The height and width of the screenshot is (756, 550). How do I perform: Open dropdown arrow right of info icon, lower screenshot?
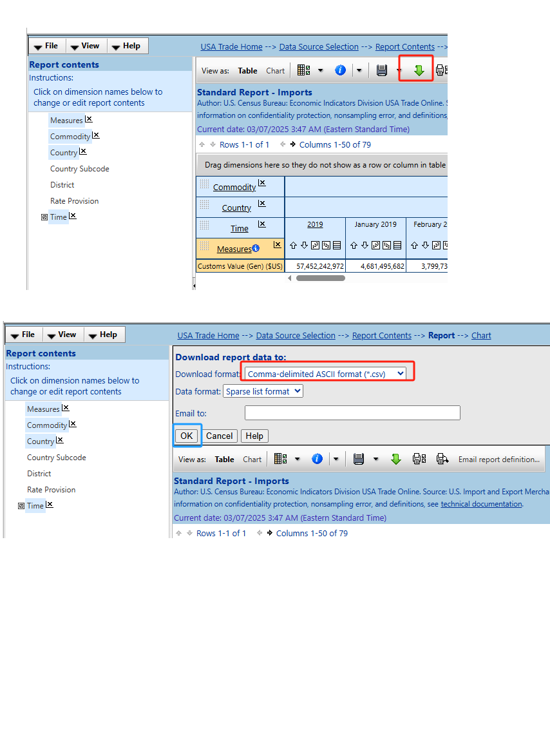(x=336, y=459)
